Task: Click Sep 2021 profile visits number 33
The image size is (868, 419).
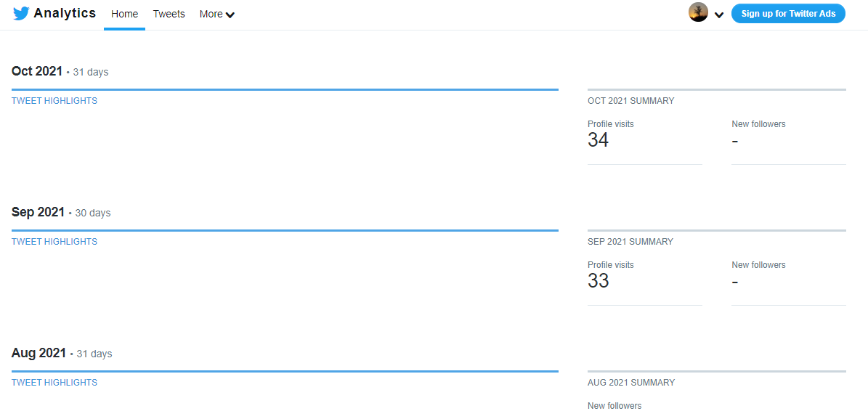Action: click(598, 281)
